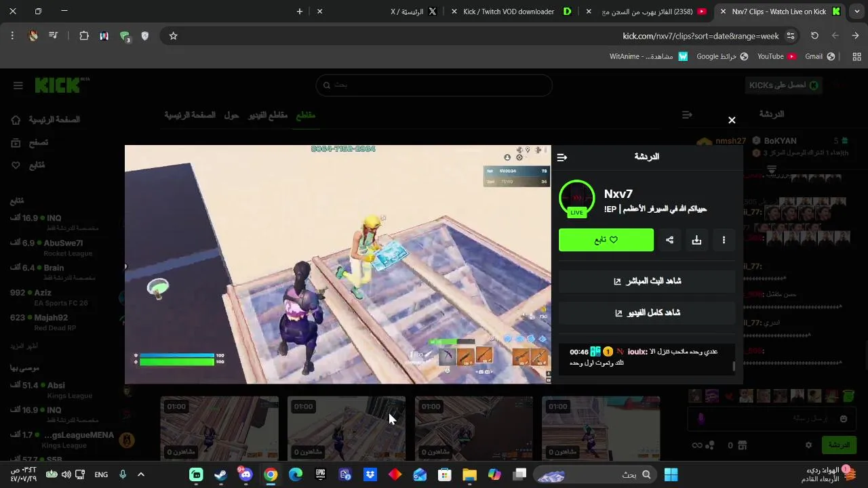Open the WitAnime bookmark
The width and height of the screenshot is (868, 488).
(x=648, y=56)
